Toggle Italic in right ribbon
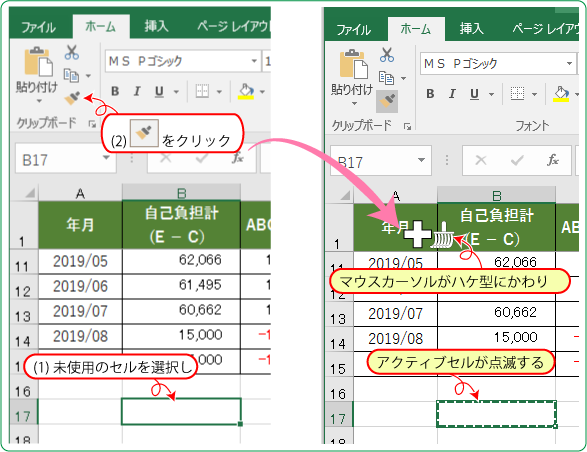The width and height of the screenshot is (587, 452). click(x=452, y=94)
